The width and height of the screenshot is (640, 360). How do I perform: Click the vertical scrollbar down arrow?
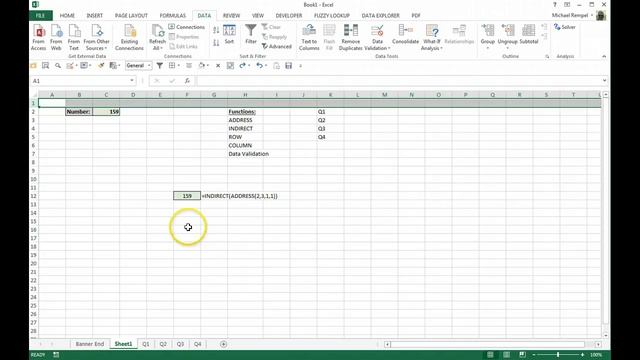[x=606, y=335]
